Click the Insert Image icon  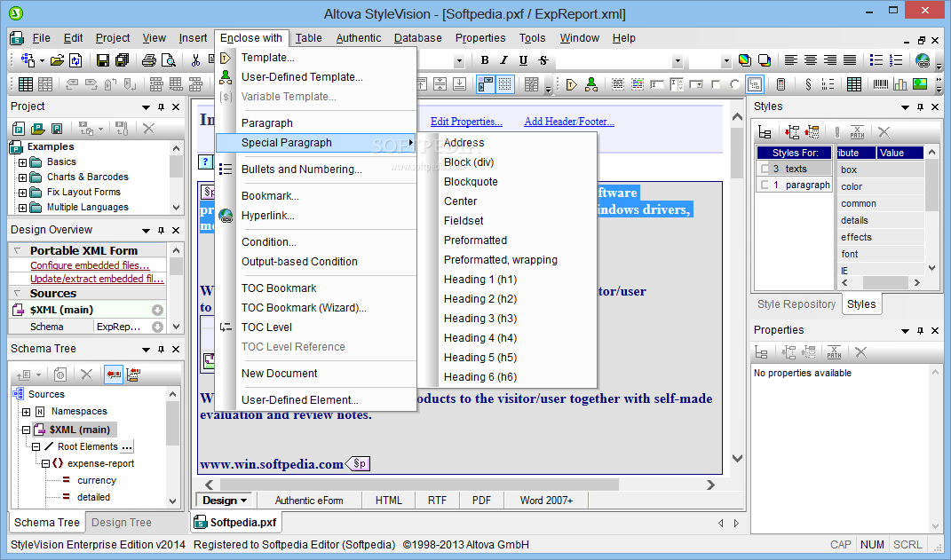(920, 84)
